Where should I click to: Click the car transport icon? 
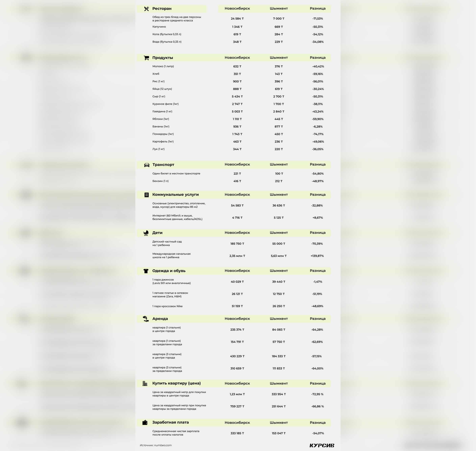[146, 164]
